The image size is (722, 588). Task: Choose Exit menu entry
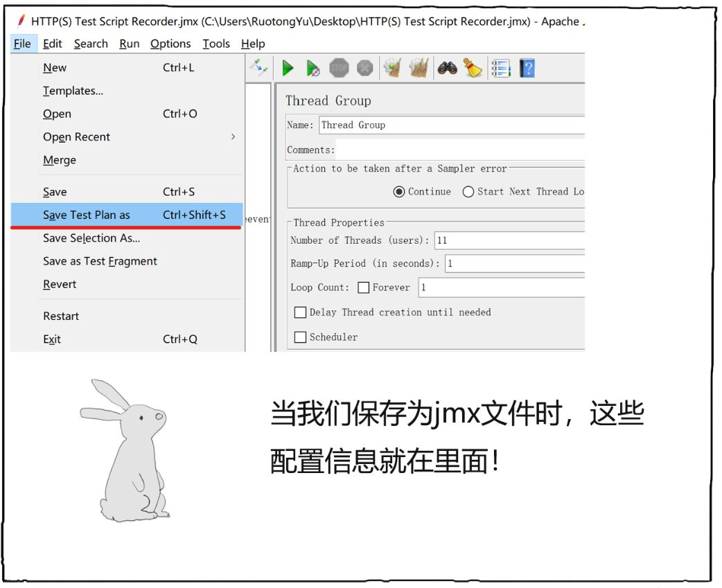coord(127,339)
